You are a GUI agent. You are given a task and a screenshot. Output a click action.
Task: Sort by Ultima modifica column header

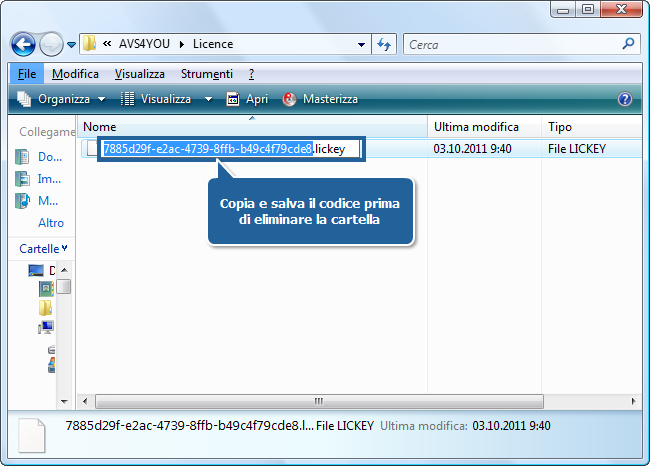(x=484, y=127)
